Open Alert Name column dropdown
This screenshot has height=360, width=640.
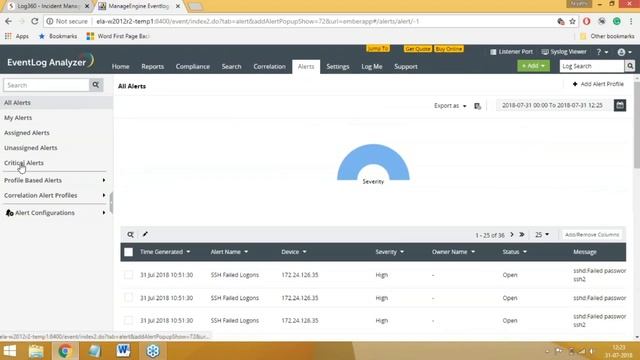(246, 252)
